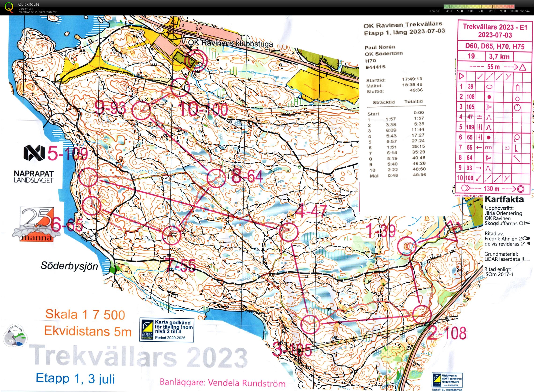Click the D60, D65, H70, H75 classes cell

coord(495,46)
